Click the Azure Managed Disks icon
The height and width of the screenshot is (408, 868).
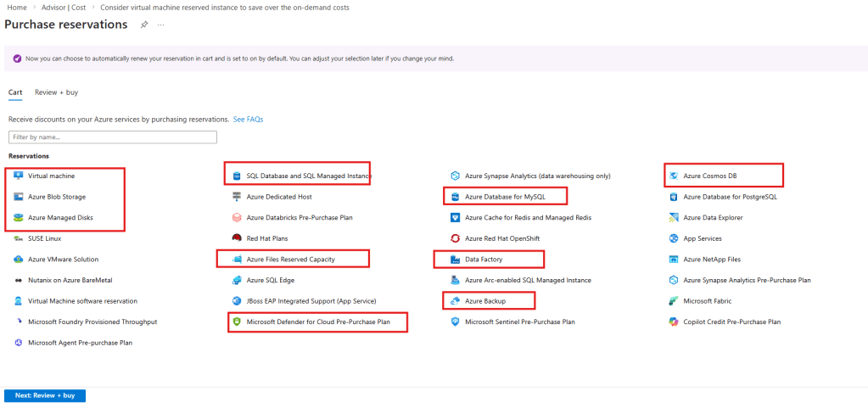pyautogui.click(x=19, y=217)
